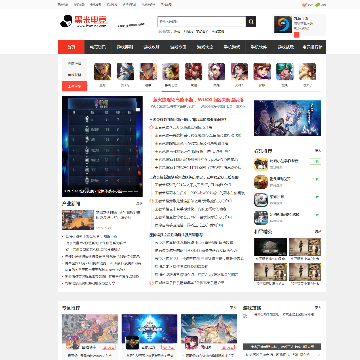
Task: Open the yellow-framed game icon in the game ranking
Action: 261,164
